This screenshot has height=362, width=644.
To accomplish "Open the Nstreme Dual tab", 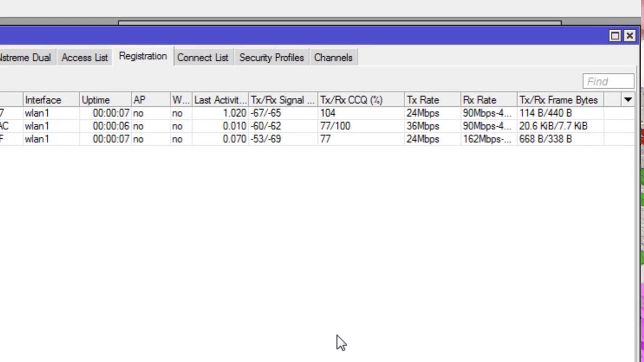I will point(26,58).
